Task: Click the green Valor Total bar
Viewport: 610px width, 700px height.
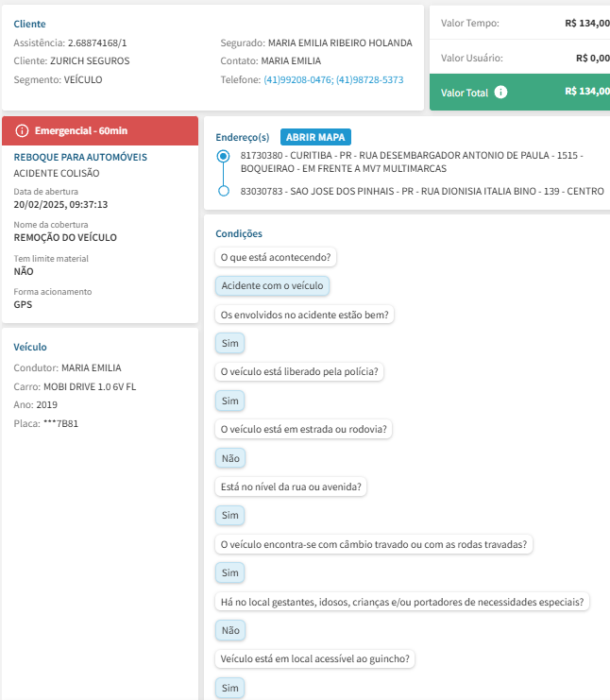Action: click(519, 92)
